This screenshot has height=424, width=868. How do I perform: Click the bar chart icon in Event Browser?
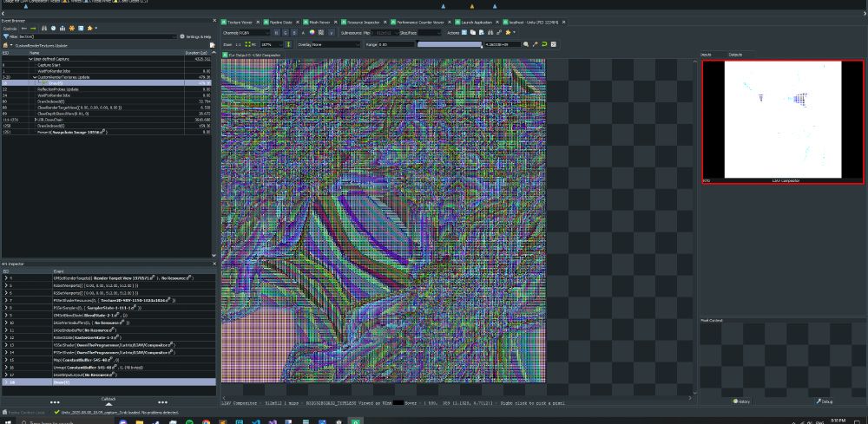(x=62, y=29)
